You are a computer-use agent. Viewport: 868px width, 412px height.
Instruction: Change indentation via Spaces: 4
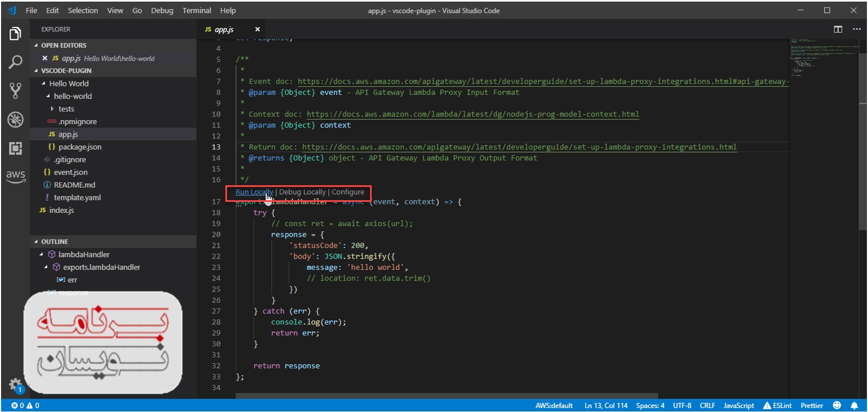coord(650,405)
